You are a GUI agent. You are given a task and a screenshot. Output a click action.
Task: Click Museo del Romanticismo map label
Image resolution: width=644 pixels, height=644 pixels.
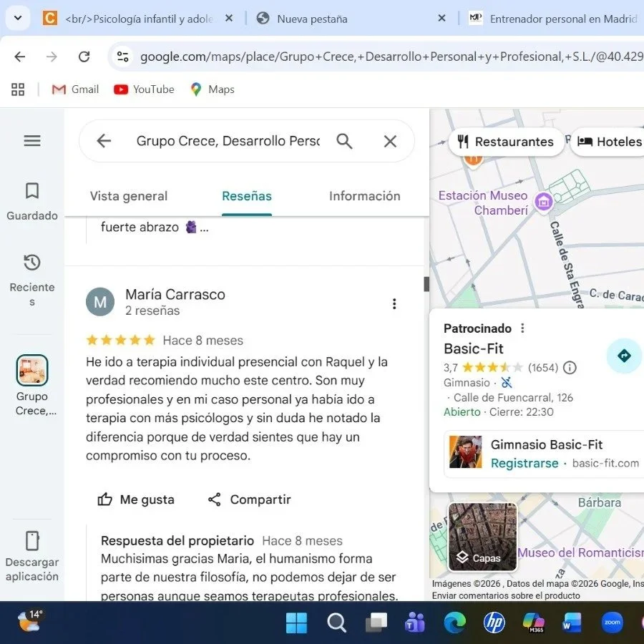click(580, 553)
